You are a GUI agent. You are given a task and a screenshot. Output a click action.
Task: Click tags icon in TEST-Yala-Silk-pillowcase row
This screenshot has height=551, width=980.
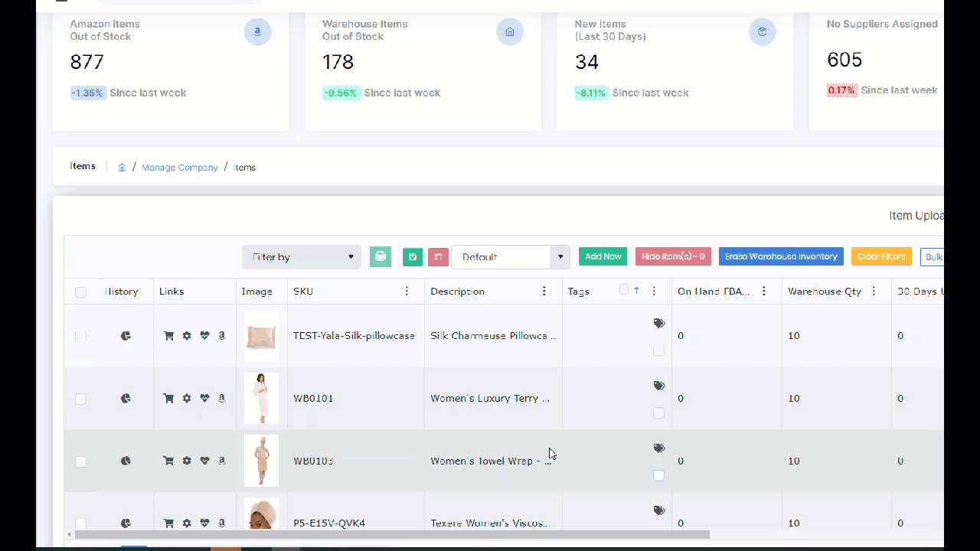(x=659, y=324)
